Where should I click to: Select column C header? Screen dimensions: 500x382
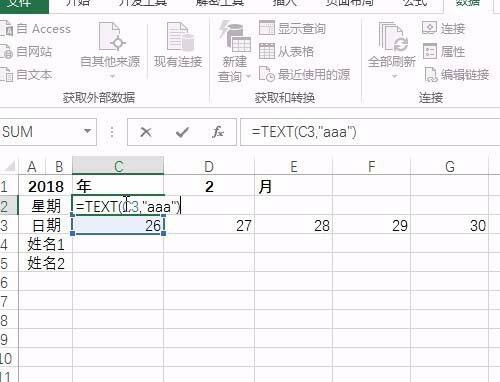[x=118, y=166]
